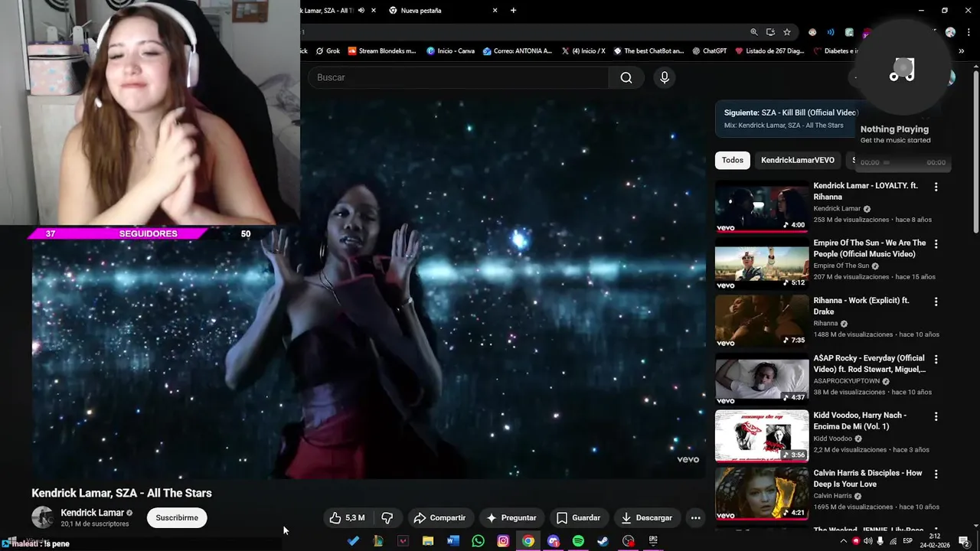Image resolution: width=980 pixels, height=551 pixels.
Task: Show hidden system tray icons
Action: click(x=844, y=541)
